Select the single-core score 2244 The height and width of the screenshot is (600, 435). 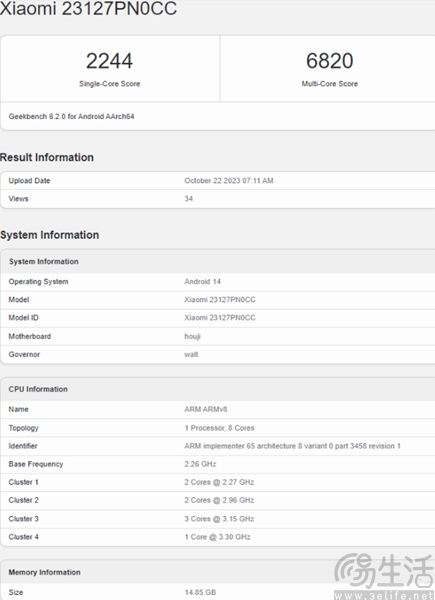109,61
